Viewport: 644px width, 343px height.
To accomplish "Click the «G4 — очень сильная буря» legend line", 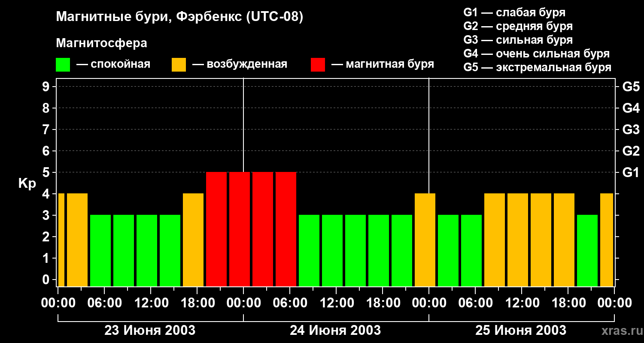I will [x=537, y=54].
